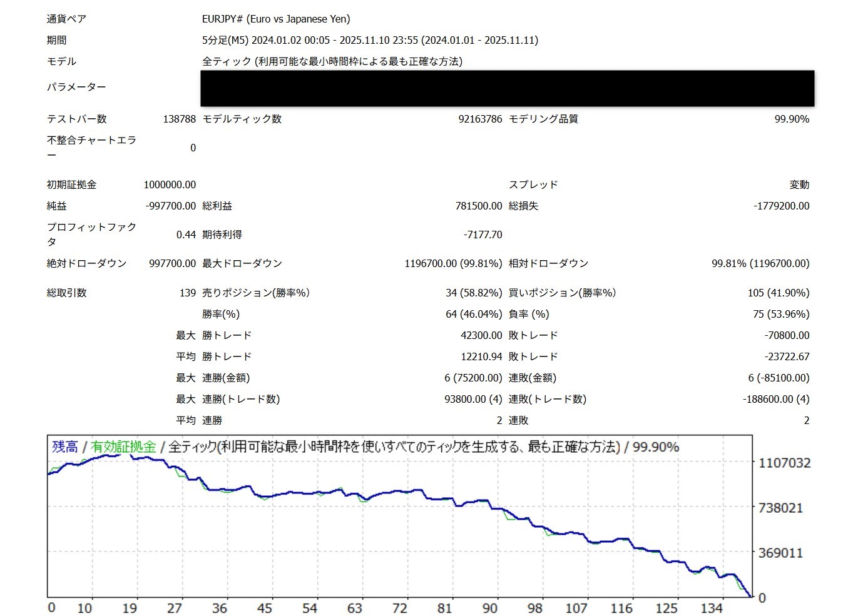Click the スプレッド value 変動
This screenshot has height=616, width=863.
coord(799,184)
